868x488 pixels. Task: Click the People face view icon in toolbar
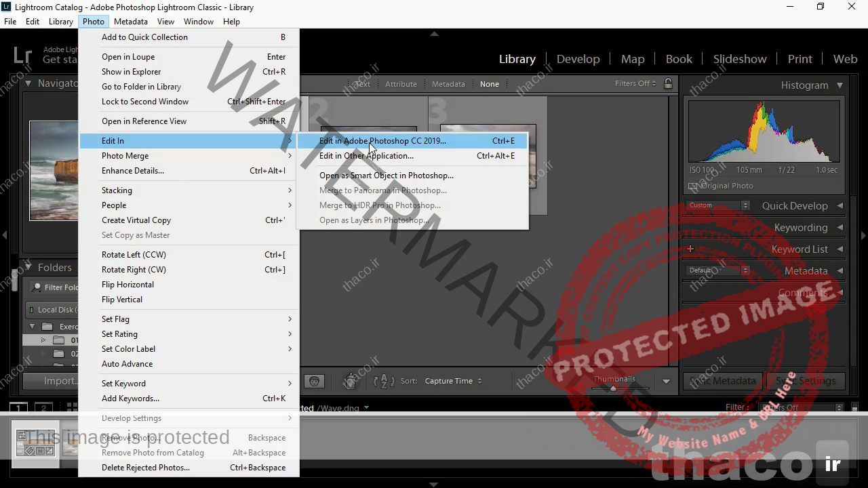314,381
